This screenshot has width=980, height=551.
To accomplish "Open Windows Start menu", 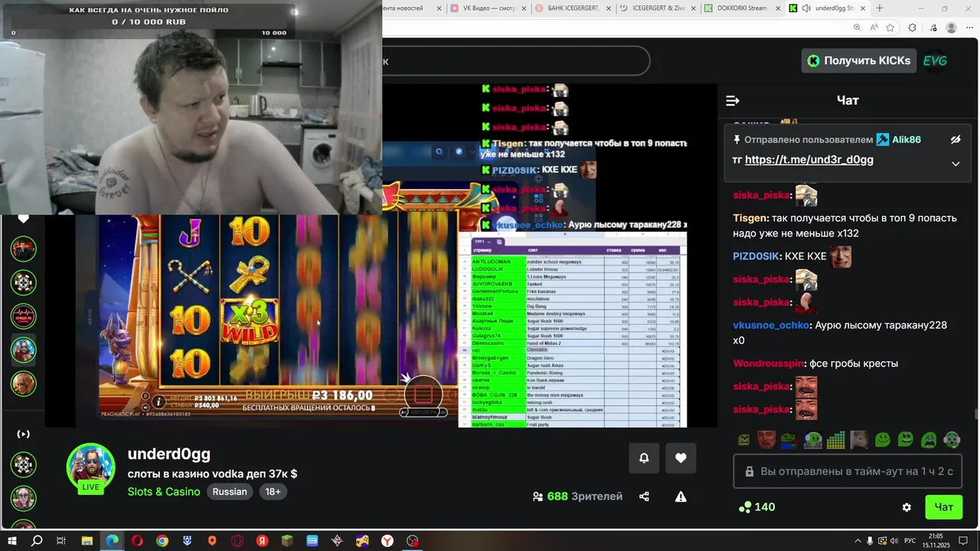I will click(x=12, y=541).
